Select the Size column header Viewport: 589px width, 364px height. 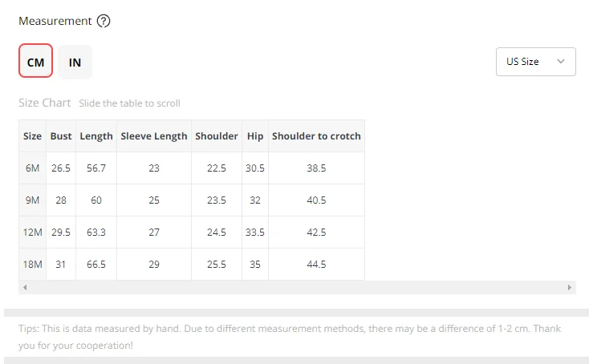(x=32, y=136)
